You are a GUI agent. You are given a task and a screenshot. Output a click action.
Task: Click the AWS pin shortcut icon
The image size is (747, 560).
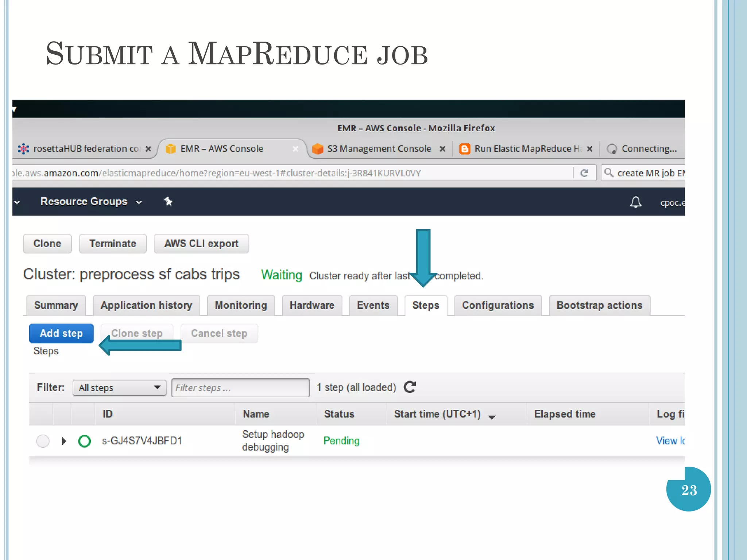[x=168, y=201]
